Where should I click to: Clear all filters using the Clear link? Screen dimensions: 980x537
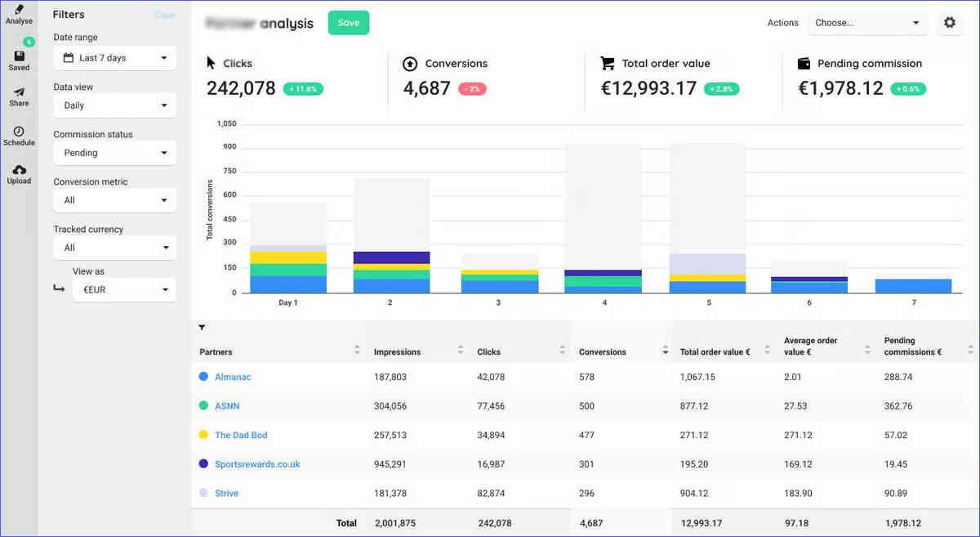point(165,14)
